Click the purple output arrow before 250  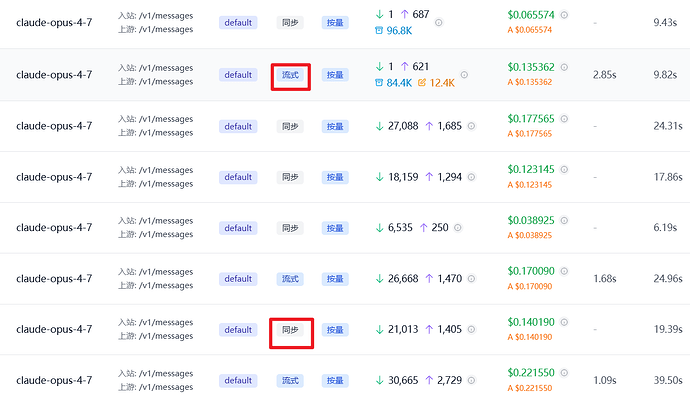click(423, 228)
